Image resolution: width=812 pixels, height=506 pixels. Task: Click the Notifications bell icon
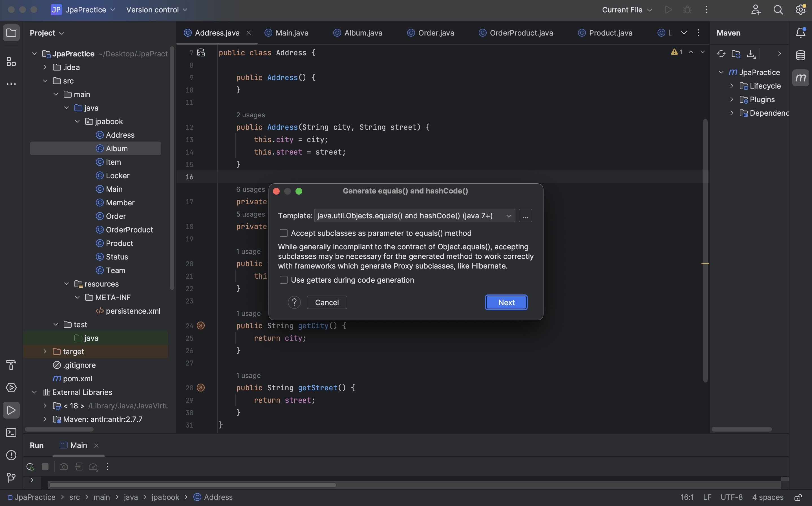pos(800,33)
